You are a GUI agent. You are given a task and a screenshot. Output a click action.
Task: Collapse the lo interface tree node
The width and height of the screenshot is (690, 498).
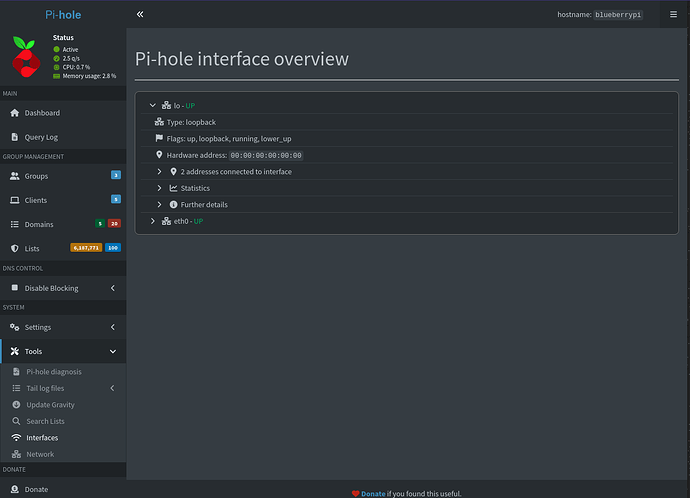[x=153, y=105]
